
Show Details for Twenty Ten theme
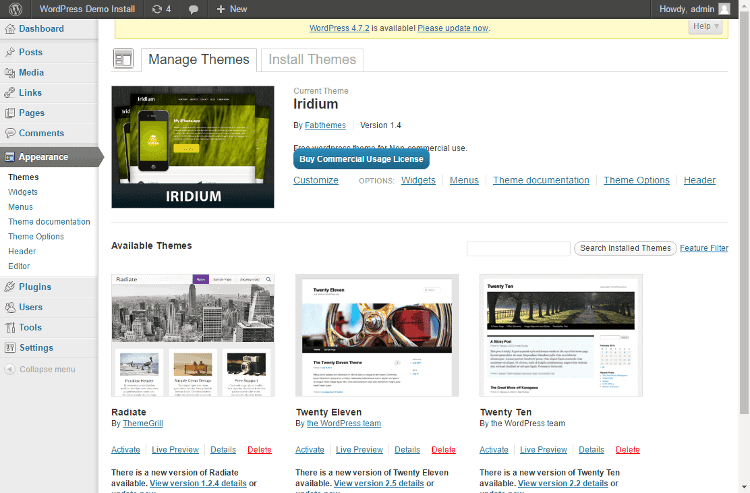coord(591,450)
